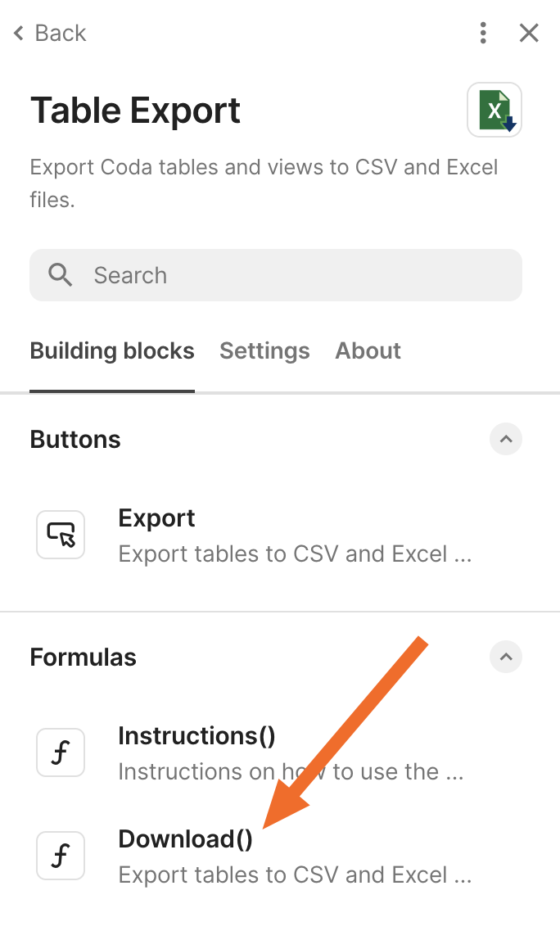Select the Export button building block
560x940 pixels.
pyautogui.click(x=156, y=518)
